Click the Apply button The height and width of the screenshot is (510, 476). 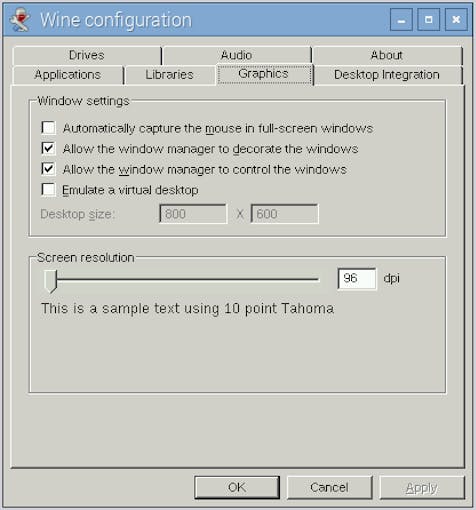click(x=422, y=487)
